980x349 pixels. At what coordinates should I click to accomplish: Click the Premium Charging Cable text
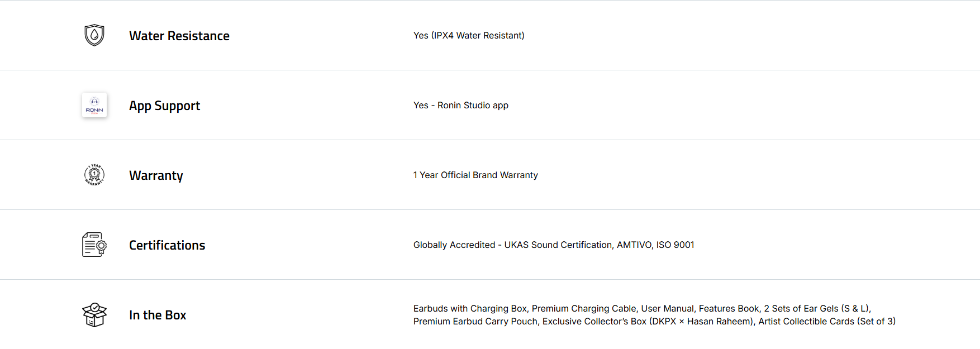tap(584, 308)
